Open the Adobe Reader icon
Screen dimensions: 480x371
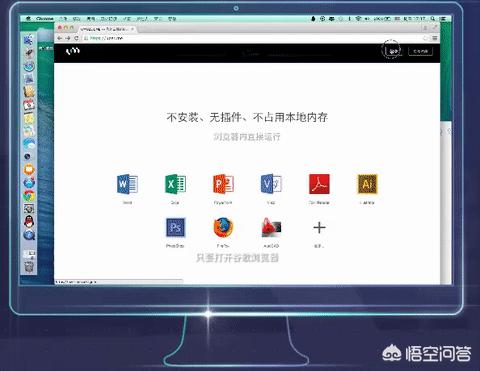319,184
